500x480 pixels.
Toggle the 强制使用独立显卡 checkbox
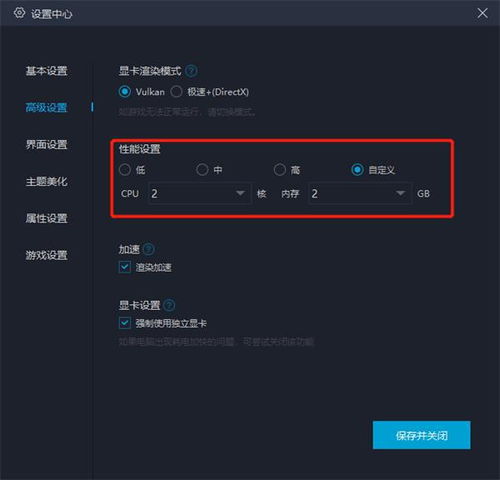point(125,323)
